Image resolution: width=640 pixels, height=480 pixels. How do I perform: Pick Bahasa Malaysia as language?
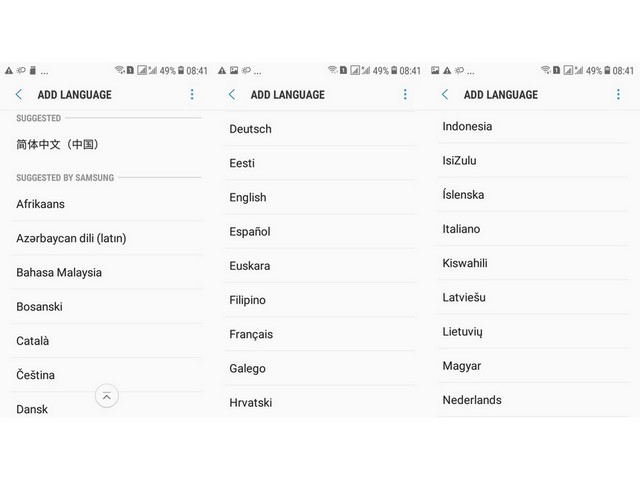(x=59, y=272)
